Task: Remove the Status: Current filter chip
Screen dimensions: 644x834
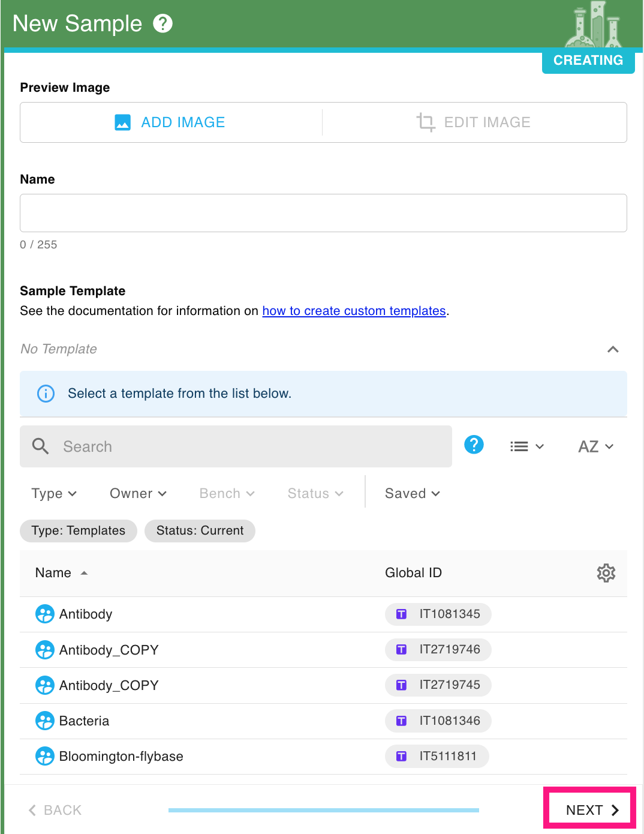Action: click(200, 530)
